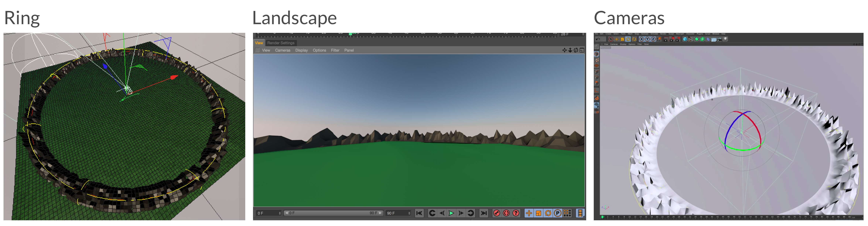Toggle X axis lock in Cameras toolbar
Viewport: 868px width, 226px height.
point(642,39)
